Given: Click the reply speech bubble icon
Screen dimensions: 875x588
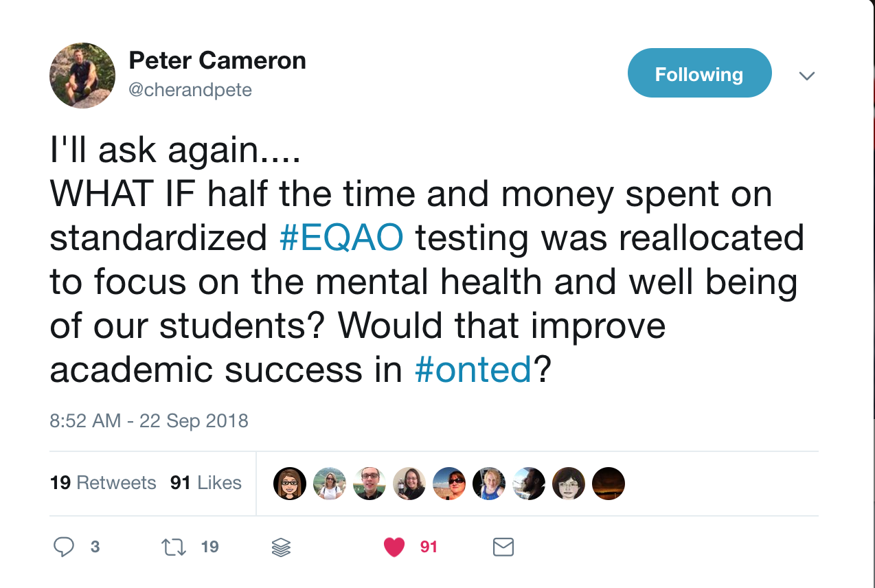Looking at the screenshot, I should [x=64, y=547].
